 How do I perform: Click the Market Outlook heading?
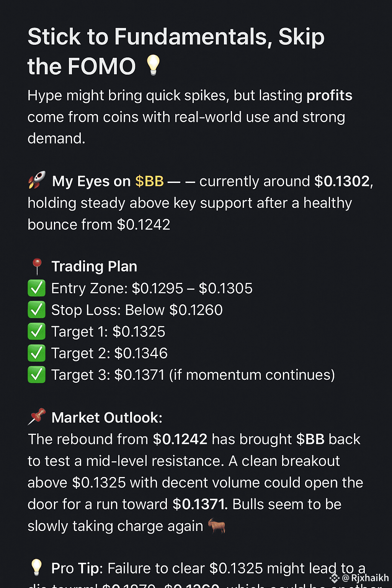point(107,418)
